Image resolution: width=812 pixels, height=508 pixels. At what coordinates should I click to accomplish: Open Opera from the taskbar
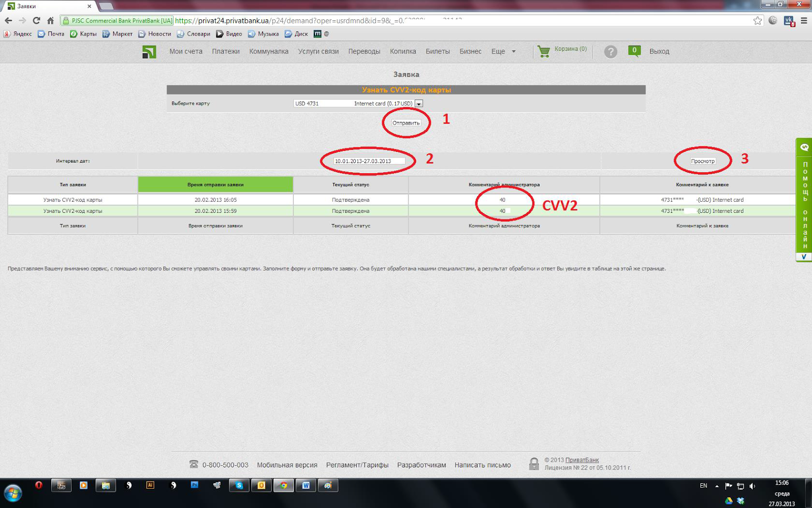(x=39, y=486)
